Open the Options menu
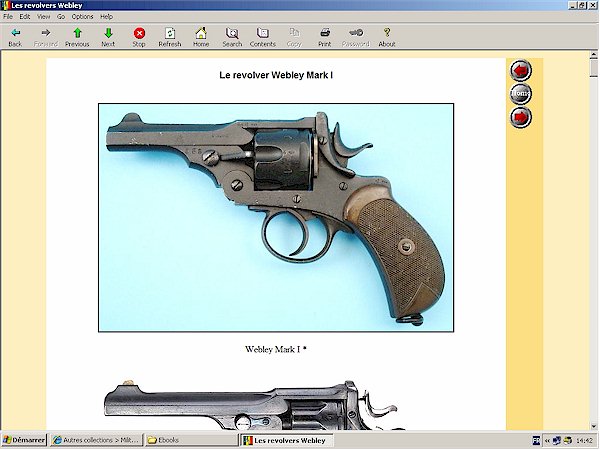The image size is (600, 450). tap(83, 16)
